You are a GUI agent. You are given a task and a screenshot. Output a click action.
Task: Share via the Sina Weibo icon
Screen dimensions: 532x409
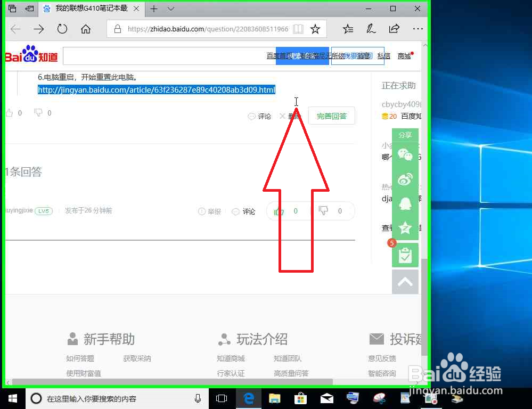click(405, 179)
